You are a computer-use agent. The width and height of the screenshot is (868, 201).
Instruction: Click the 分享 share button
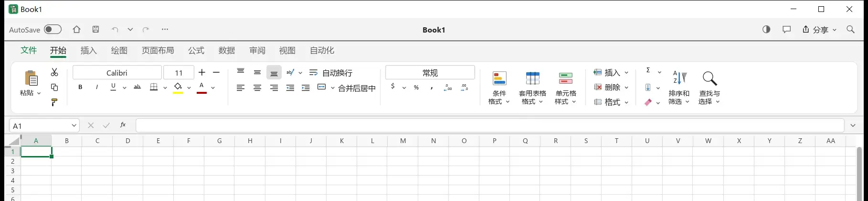coord(819,30)
